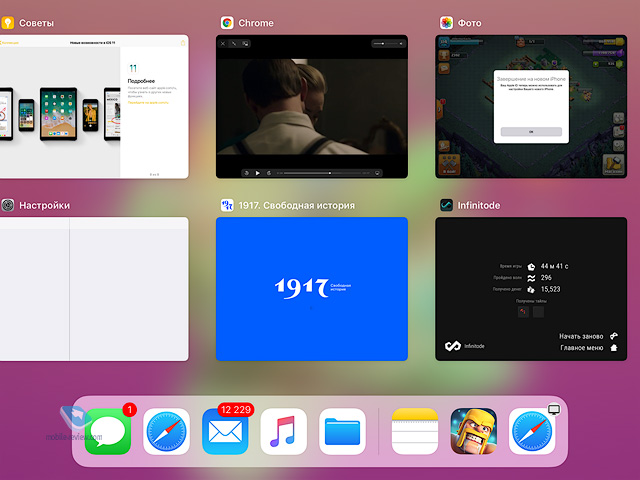
Task: Switch to the Советы app card
Action: [94, 107]
